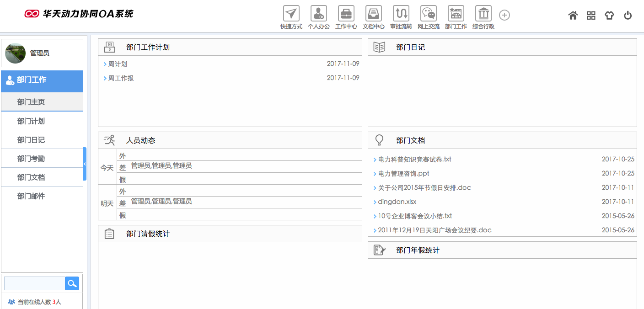Open the grid layout icon
This screenshot has height=309, width=644.
(591, 16)
